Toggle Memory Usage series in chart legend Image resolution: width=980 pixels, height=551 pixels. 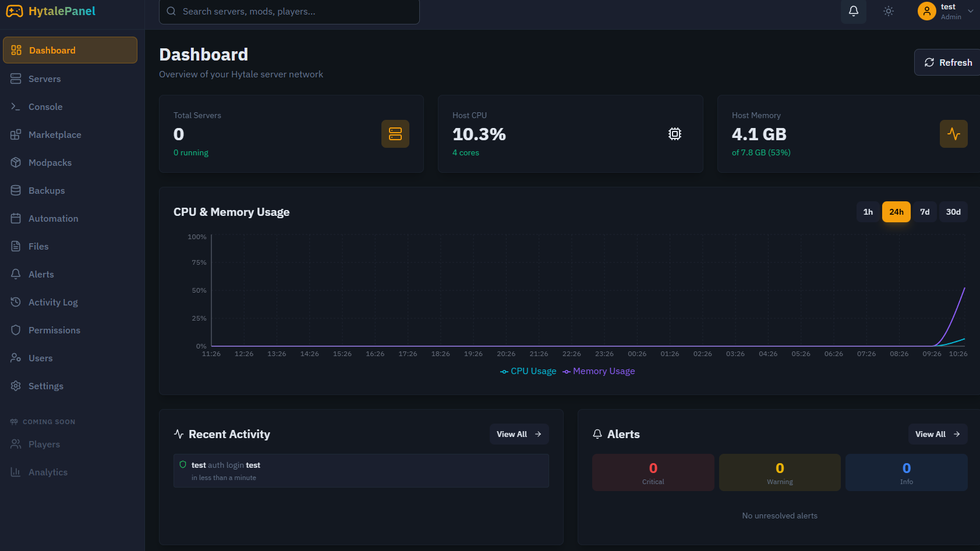599,371
